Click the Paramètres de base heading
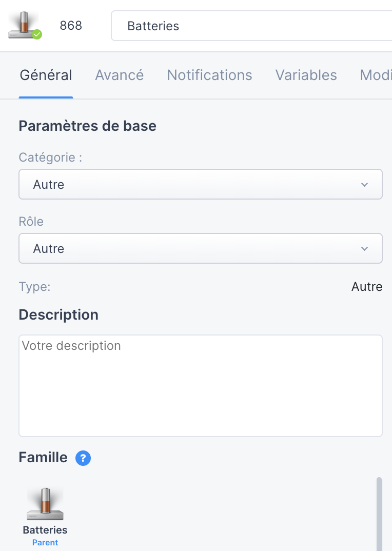The height and width of the screenshot is (551, 392). click(x=87, y=126)
